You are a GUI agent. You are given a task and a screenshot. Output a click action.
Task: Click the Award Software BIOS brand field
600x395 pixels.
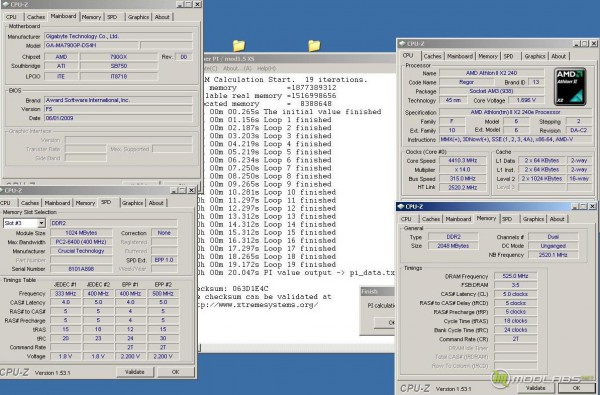point(118,100)
